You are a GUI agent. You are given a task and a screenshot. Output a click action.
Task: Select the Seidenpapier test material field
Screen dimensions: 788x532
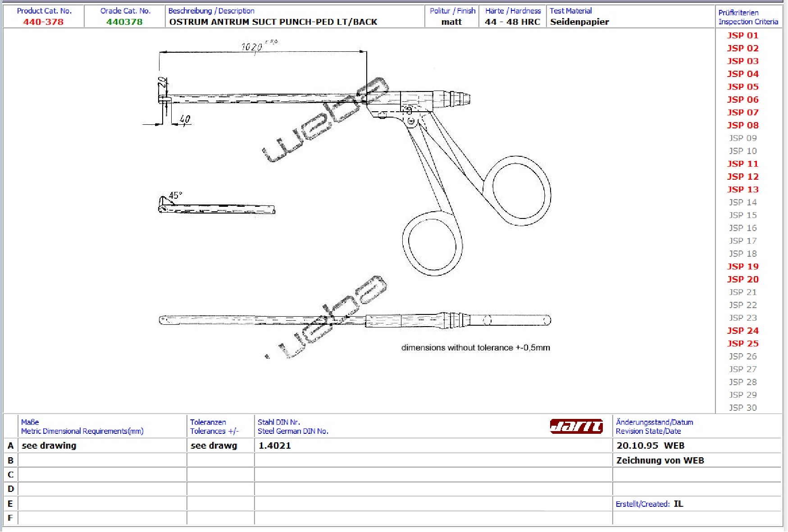coord(579,22)
